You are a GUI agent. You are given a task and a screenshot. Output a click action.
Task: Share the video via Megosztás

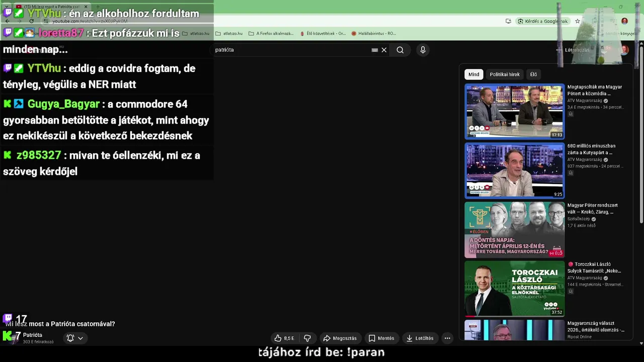coord(340,338)
